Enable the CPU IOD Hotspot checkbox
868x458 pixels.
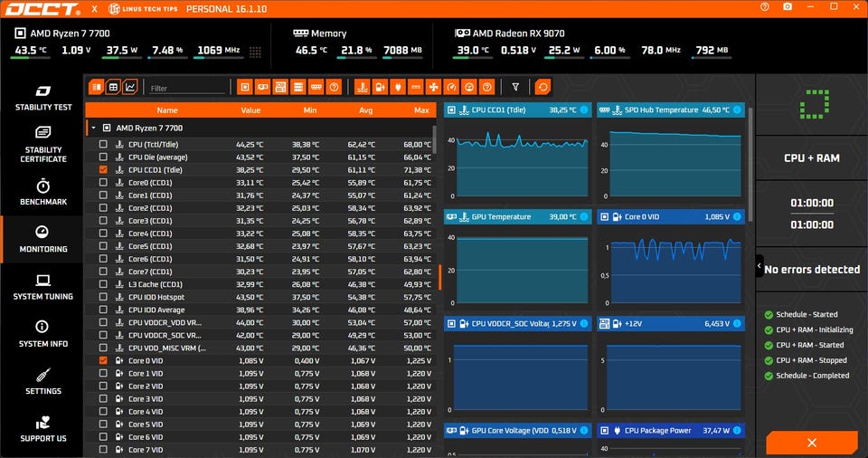tap(103, 297)
